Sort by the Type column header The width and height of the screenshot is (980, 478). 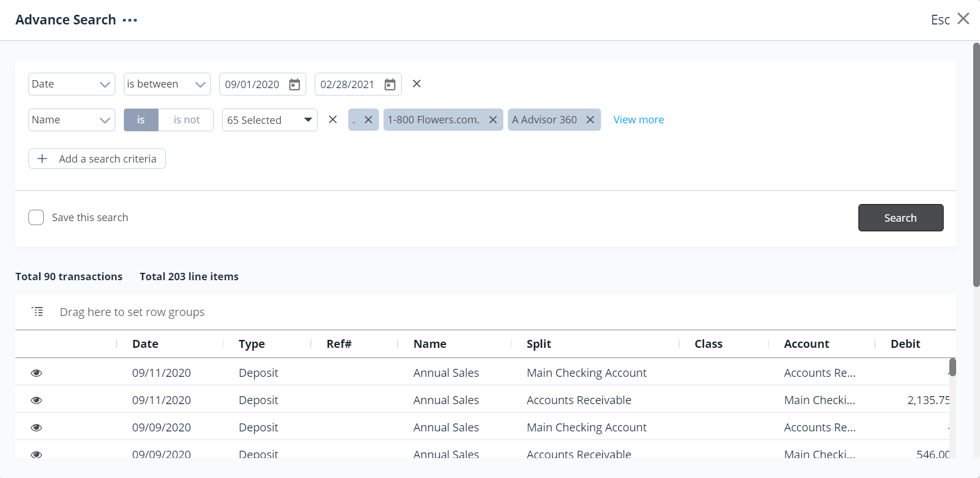click(x=252, y=344)
